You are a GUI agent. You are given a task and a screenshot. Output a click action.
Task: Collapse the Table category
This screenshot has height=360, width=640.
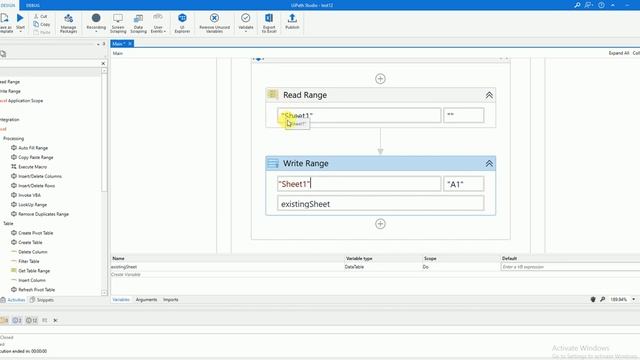coord(8,223)
